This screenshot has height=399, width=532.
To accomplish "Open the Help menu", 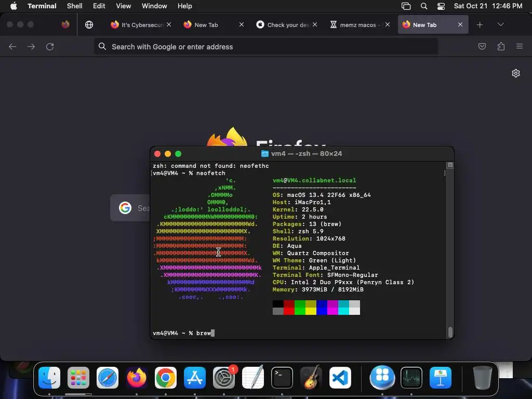I will click(x=185, y=6).
